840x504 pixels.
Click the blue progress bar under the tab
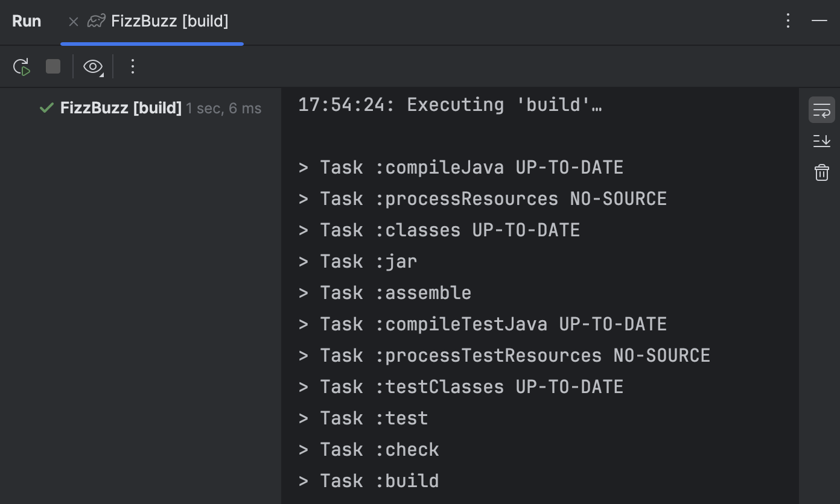pyautogui.click(x=151, y=43)
